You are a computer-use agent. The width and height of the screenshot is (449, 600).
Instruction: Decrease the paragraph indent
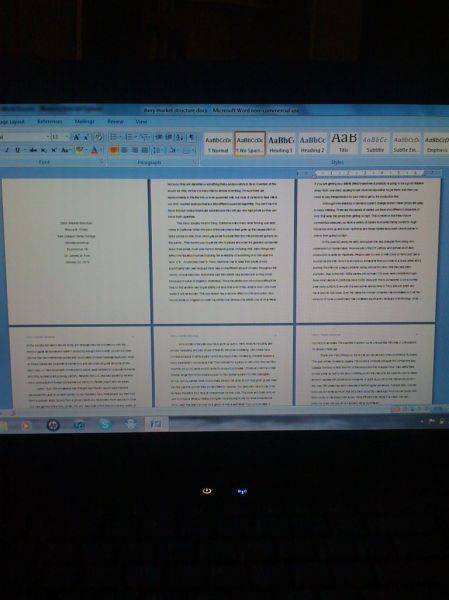pyautogui.click(x=159, y=137)
